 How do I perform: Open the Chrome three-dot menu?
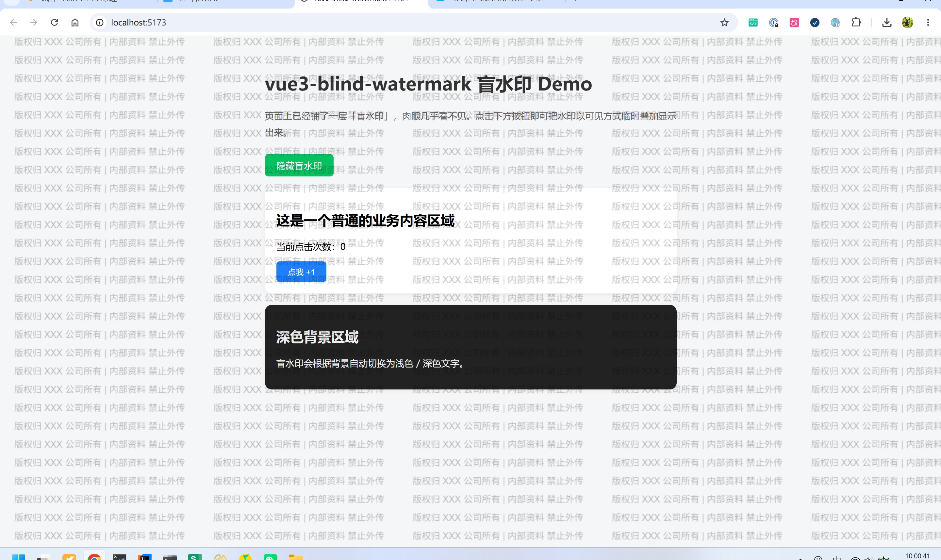(928, 23)
